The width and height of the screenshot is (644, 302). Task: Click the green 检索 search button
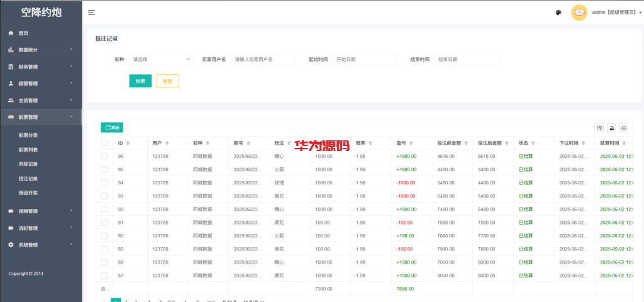pyautogui.click(x=140, y=81)
